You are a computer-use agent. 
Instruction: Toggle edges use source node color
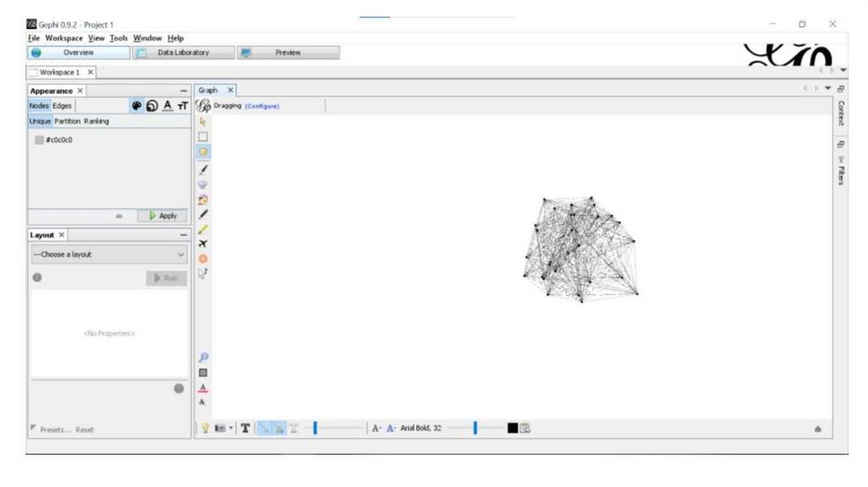tap(279, 428)
